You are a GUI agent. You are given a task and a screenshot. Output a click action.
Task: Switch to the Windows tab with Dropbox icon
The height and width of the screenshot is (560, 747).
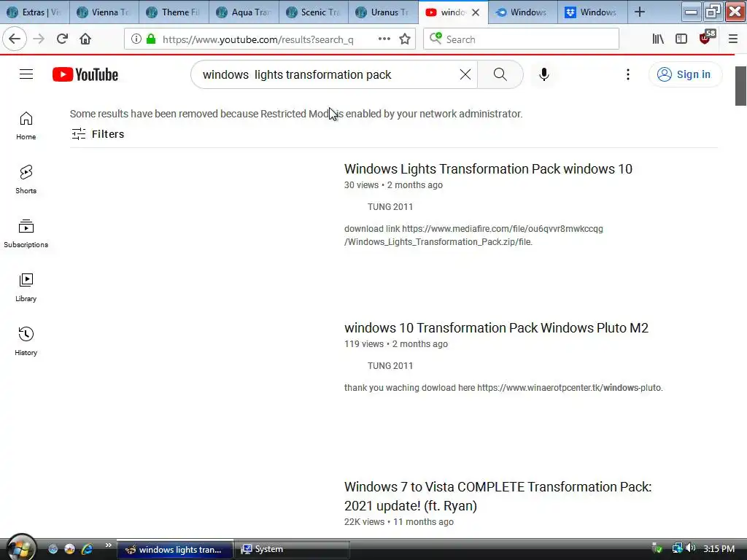[x=592, y=12]
